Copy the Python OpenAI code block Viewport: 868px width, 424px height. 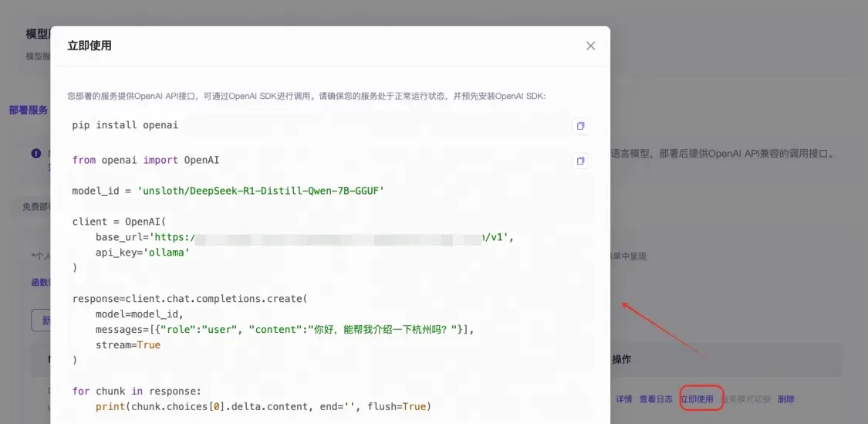(x=580, y=161)
